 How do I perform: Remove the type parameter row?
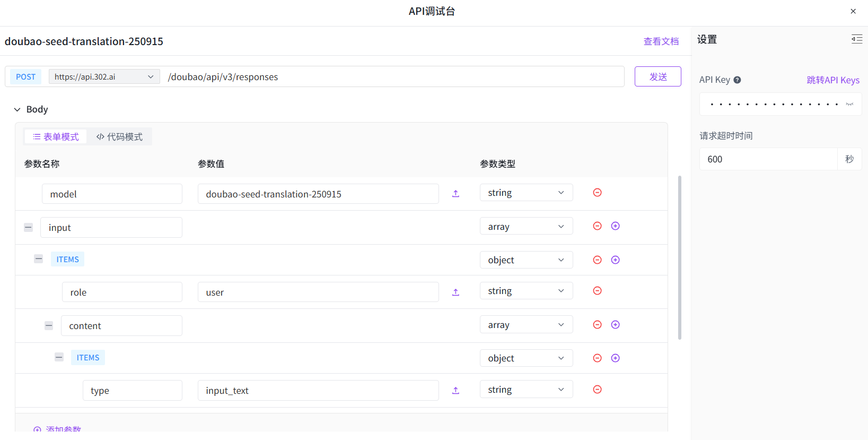(597, 390)
